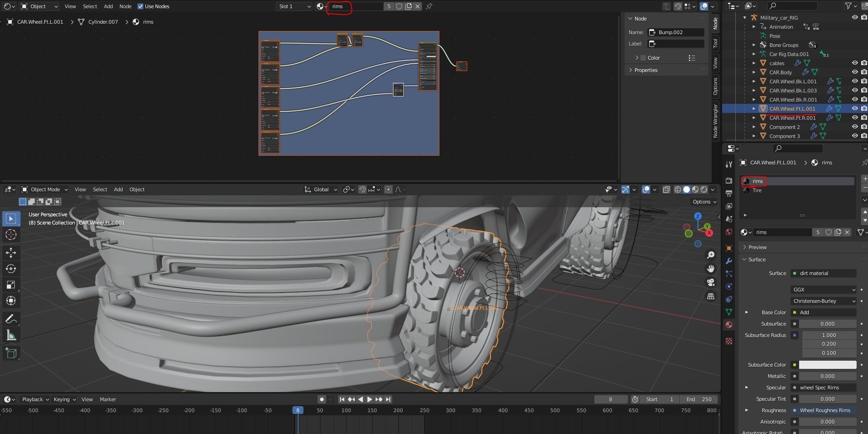Viewport: 868px width, 434px height.
Task: Expand CAR.Body in the outliner tree
Action: [754, 72]
